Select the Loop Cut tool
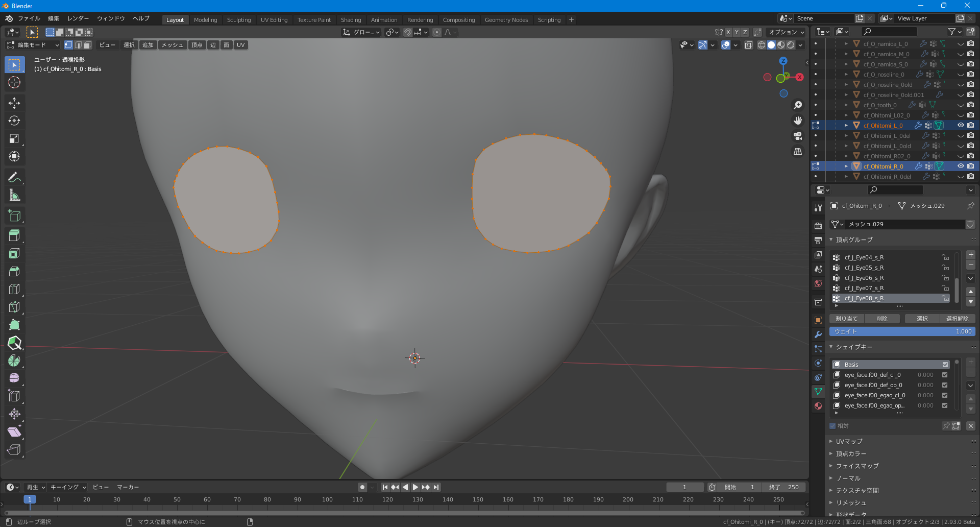 [14, 289]
